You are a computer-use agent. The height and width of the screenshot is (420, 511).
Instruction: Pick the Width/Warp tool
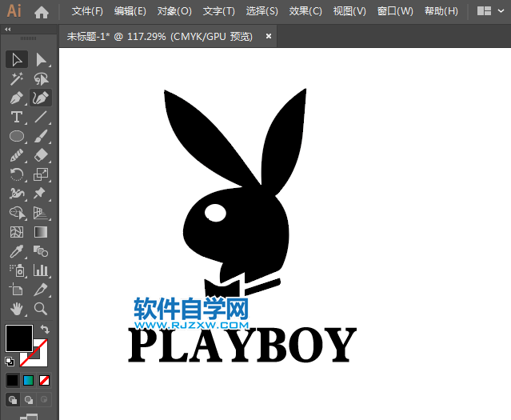point(17,194)
